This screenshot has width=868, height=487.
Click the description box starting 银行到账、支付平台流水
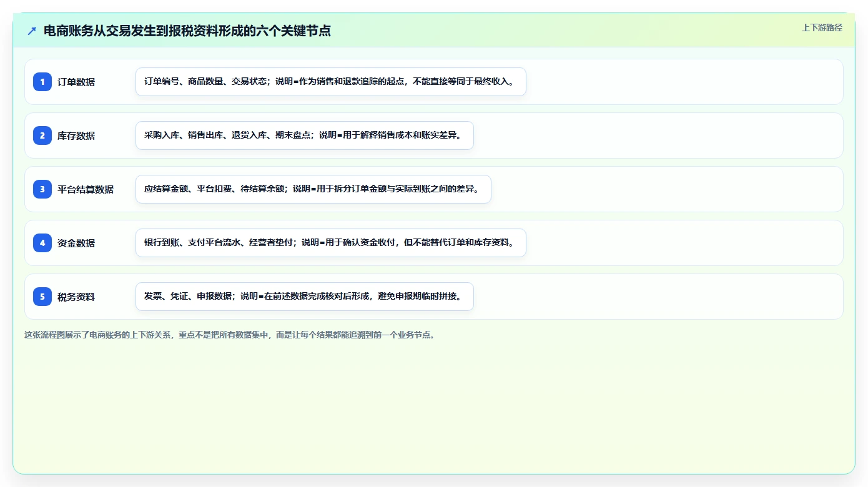point(331,243)
